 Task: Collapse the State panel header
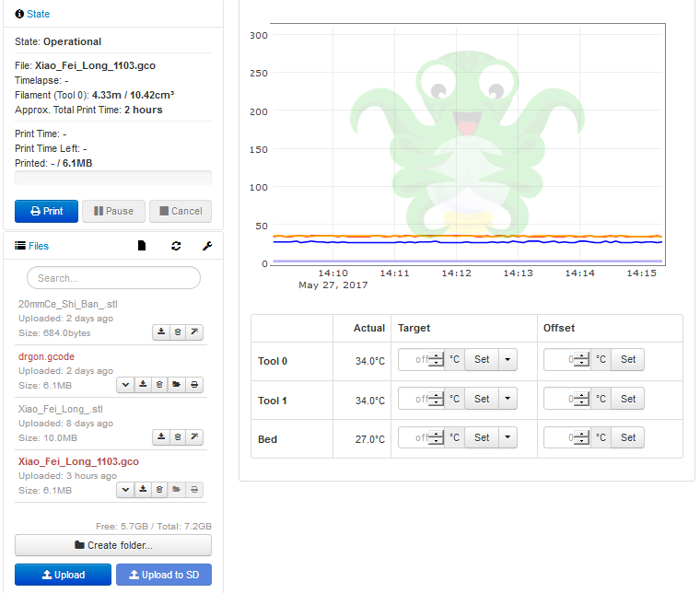(38, 14)
